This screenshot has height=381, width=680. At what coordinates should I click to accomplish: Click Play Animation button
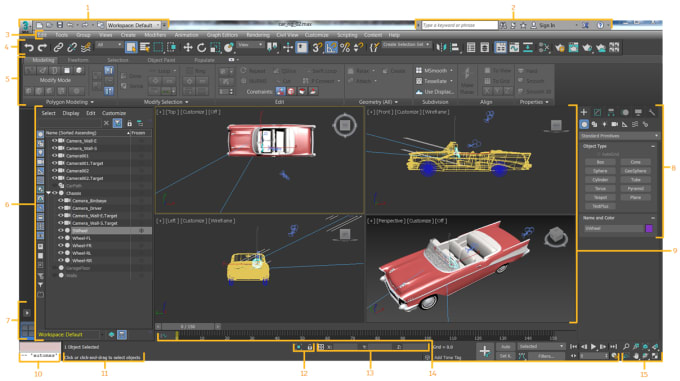593,346
